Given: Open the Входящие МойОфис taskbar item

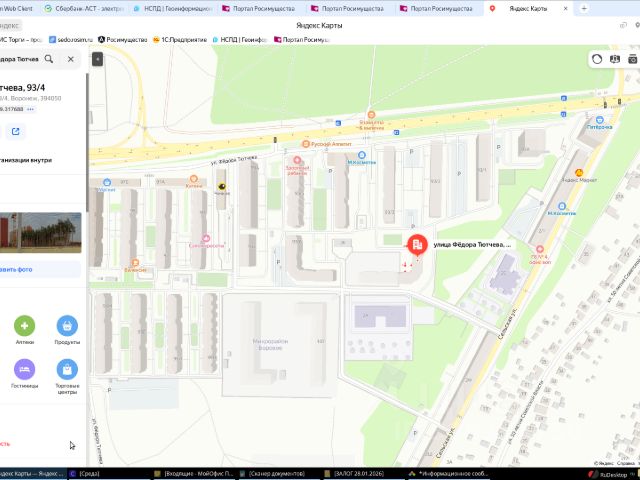Looking at the screenshot, I should (x=194, y=473).
